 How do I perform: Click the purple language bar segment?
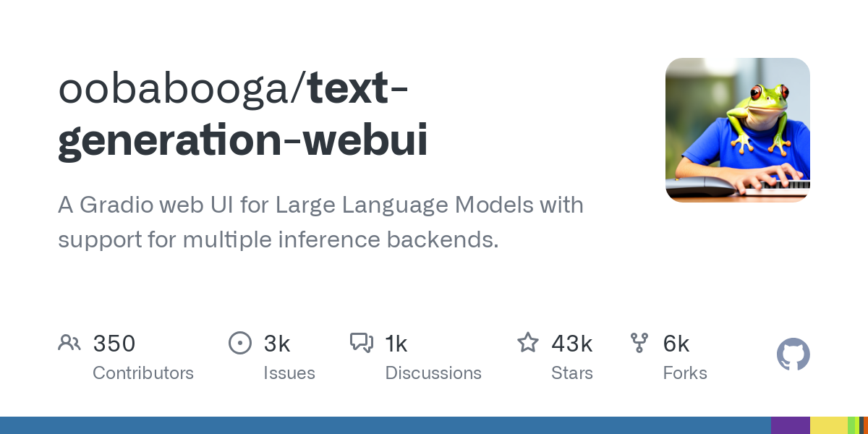coord(791,425)
